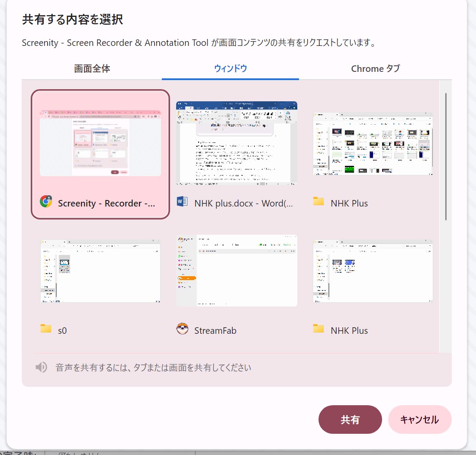
Task: Click the 'NHK plus.docx - Word(...' label
Action: pyautogui.click(x=244, y=203)
